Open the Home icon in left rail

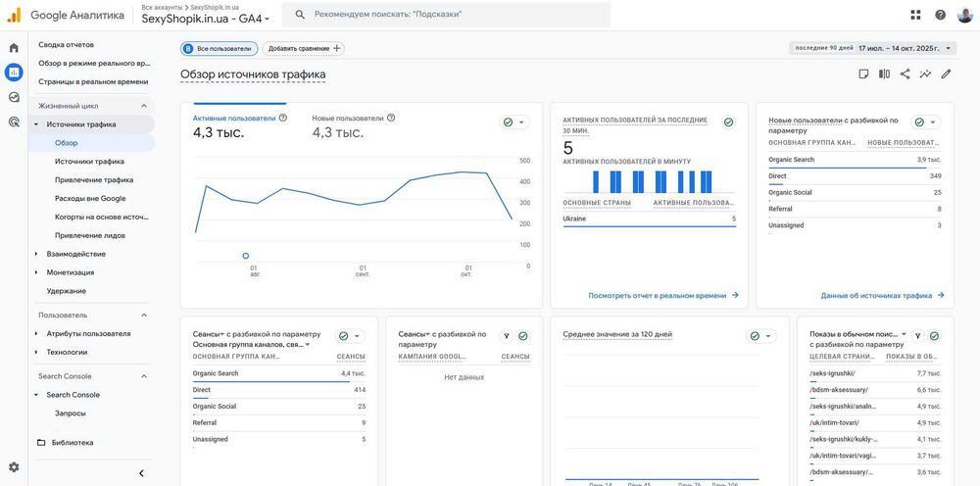tap(14, 48)
